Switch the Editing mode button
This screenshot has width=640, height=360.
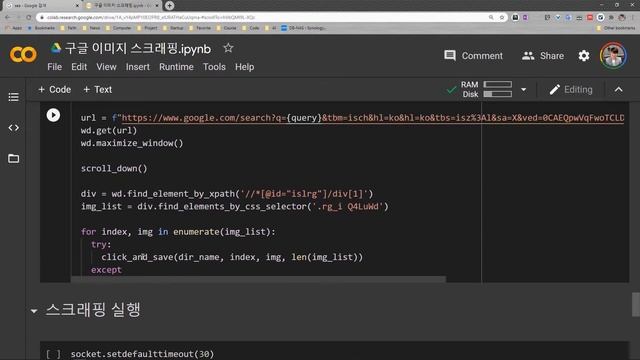571,90
